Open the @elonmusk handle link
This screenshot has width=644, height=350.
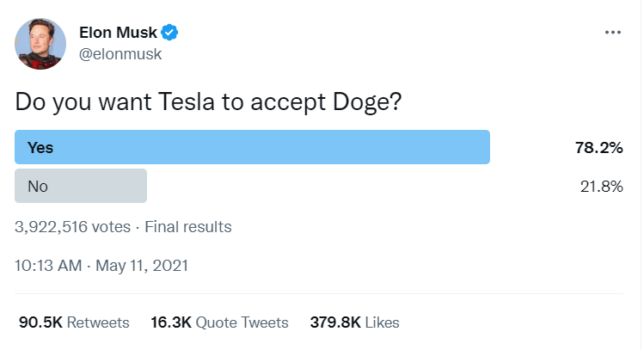120,54
